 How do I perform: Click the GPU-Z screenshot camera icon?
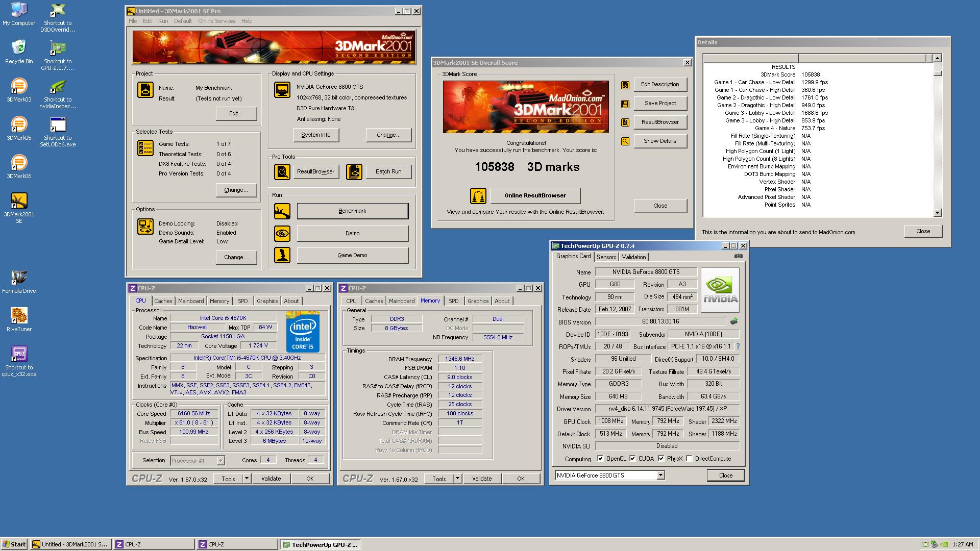click(738, 256)
